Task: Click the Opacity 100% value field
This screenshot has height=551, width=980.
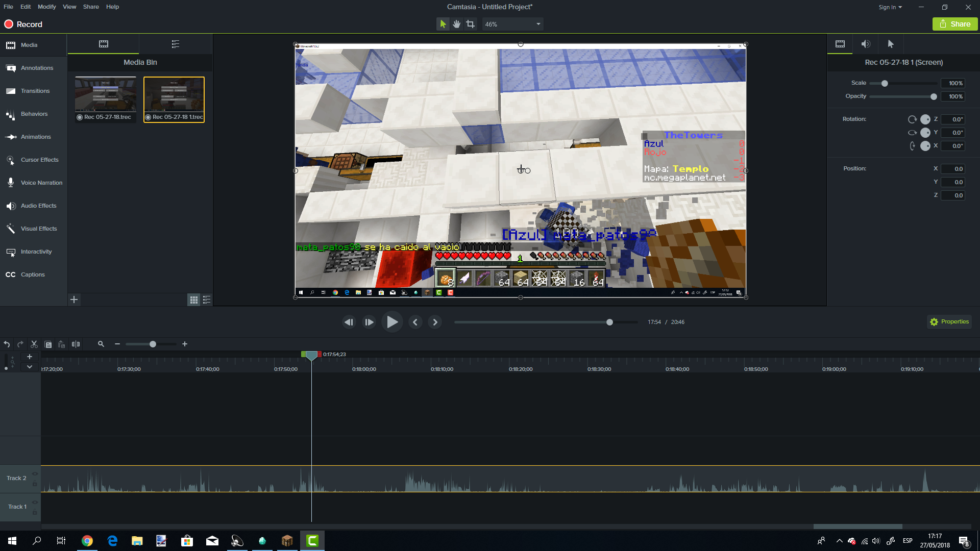Action: click(x=953, y=96)
